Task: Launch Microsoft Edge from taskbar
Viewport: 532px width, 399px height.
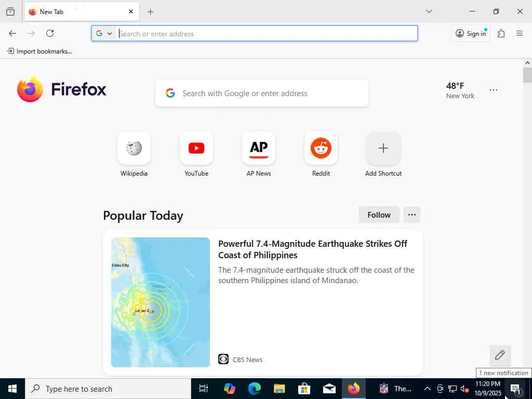Action: [x=255, y=389]
